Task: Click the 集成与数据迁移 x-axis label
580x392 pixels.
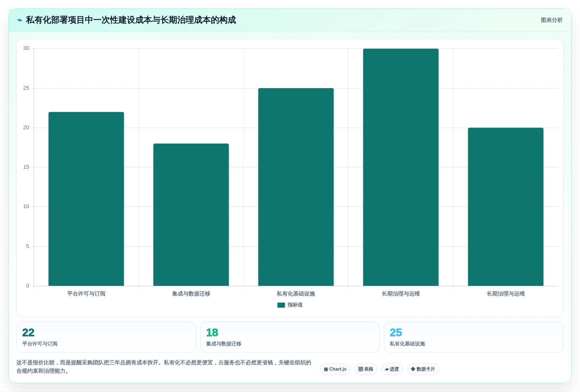Action: pyautogui.click(x=191, y=294)
